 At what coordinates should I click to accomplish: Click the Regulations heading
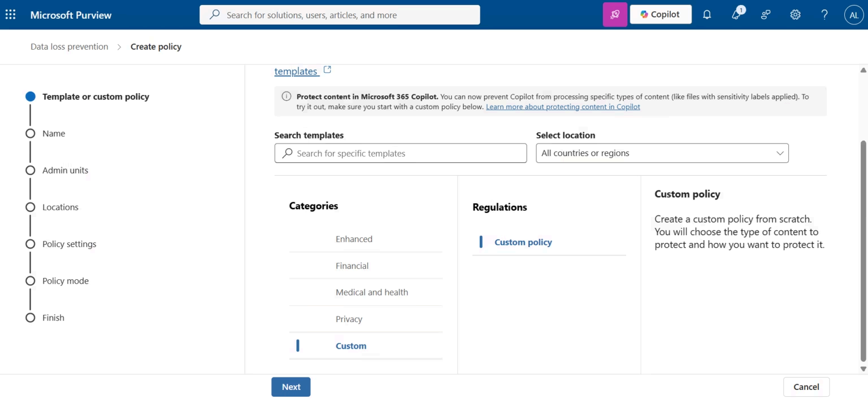(500, 207)
